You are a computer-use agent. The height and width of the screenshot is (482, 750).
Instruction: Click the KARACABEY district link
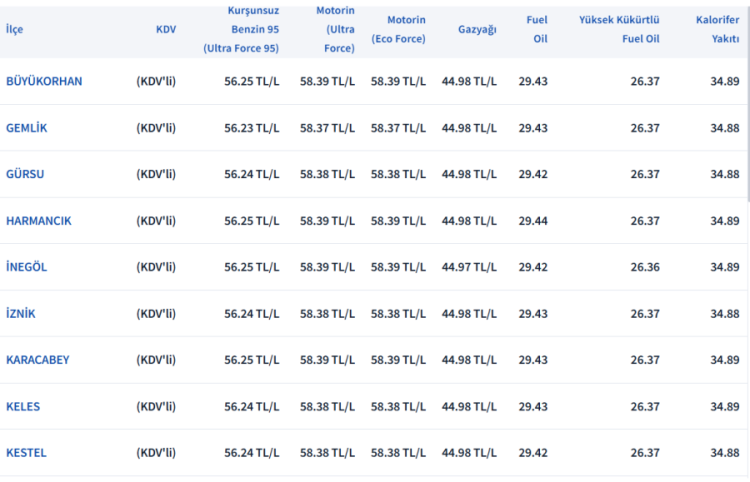[38, 360]
